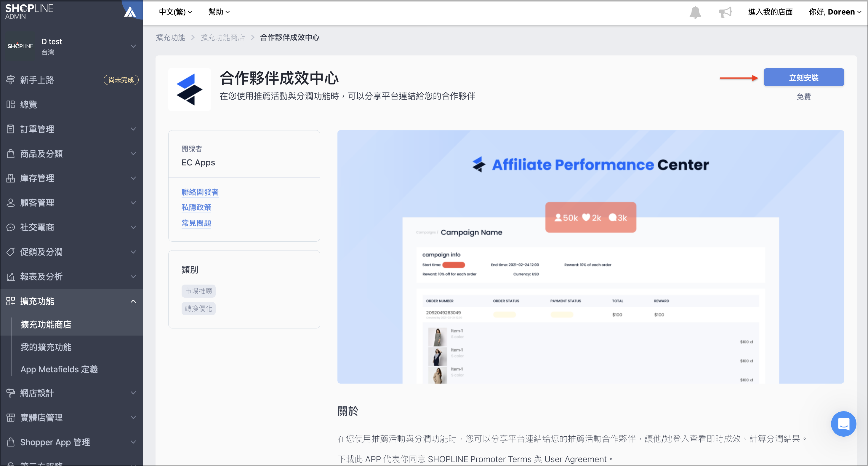
Task: Click the 總覽 dashboard icon
Action: [10, 105]
